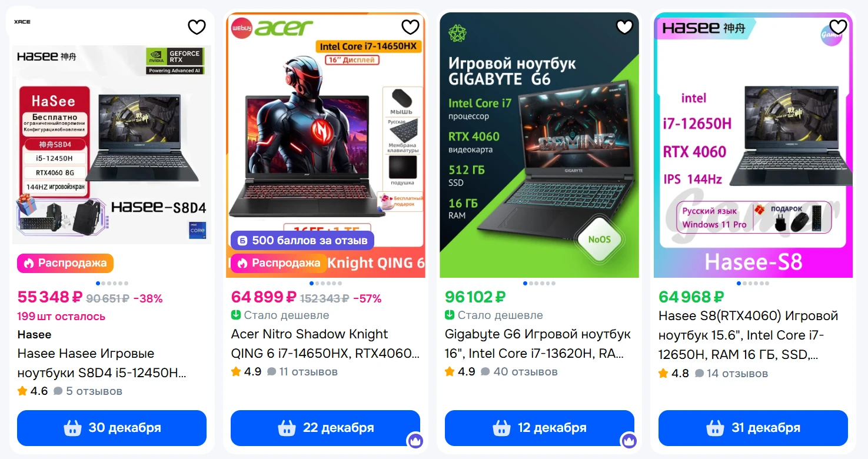Viewport: 868px width, 459px height.
Task: Open Gigabyte G6 Игровой ноутбук product title
Action: (x=538, y=344)
